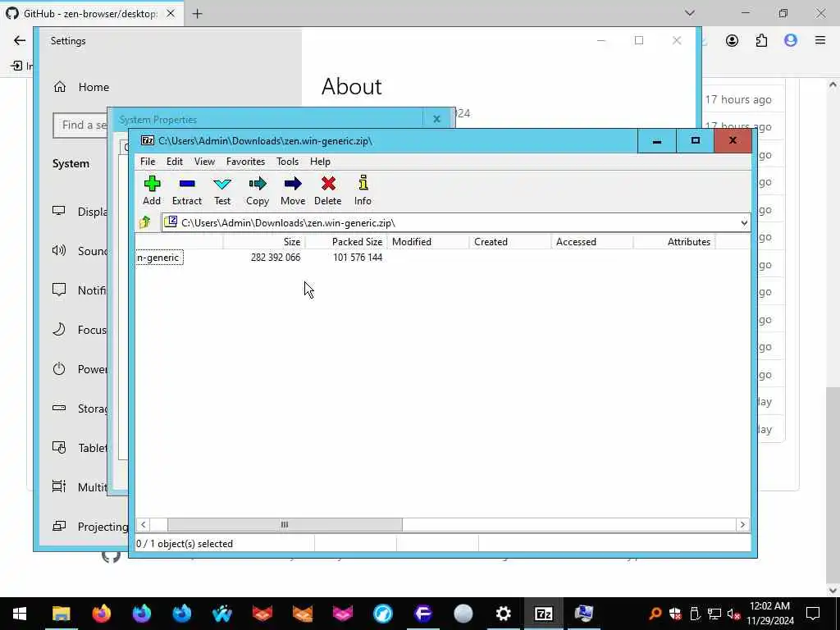The height and width of the screenshot is (630, 840).
Task: Open Projecting to this PC in Settings
Action: [x=90, y=527]
